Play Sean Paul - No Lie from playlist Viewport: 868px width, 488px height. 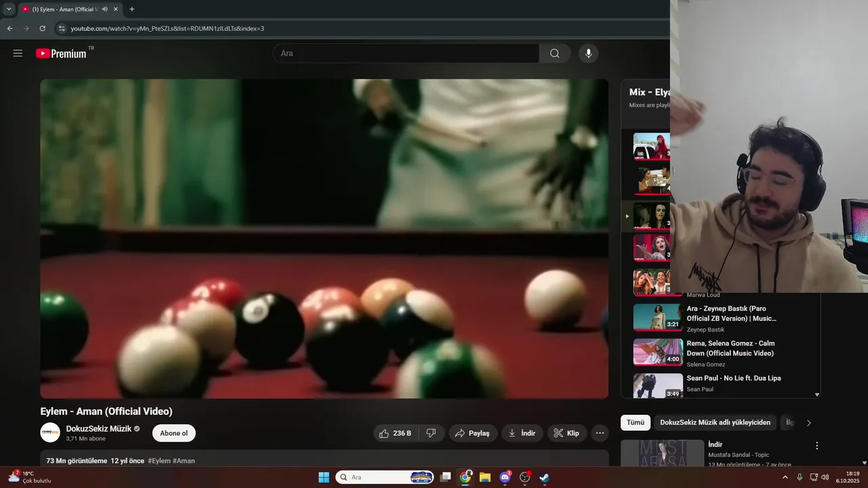coord(734,378)
